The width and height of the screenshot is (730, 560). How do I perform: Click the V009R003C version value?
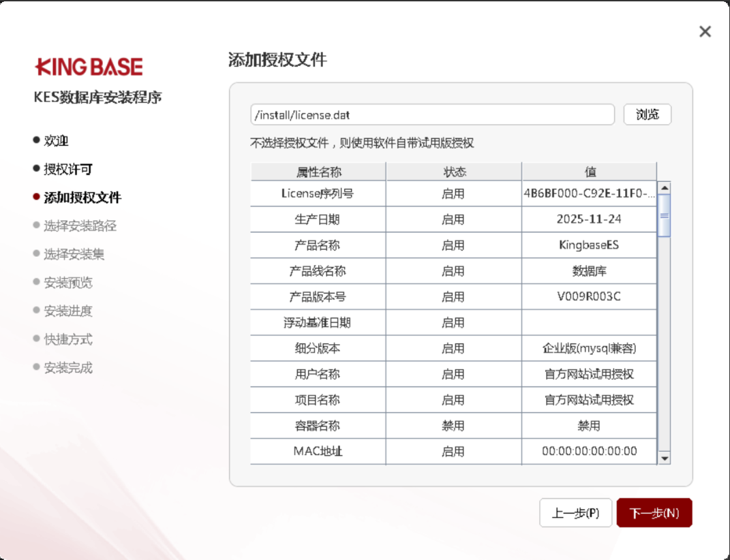point(589,296)
